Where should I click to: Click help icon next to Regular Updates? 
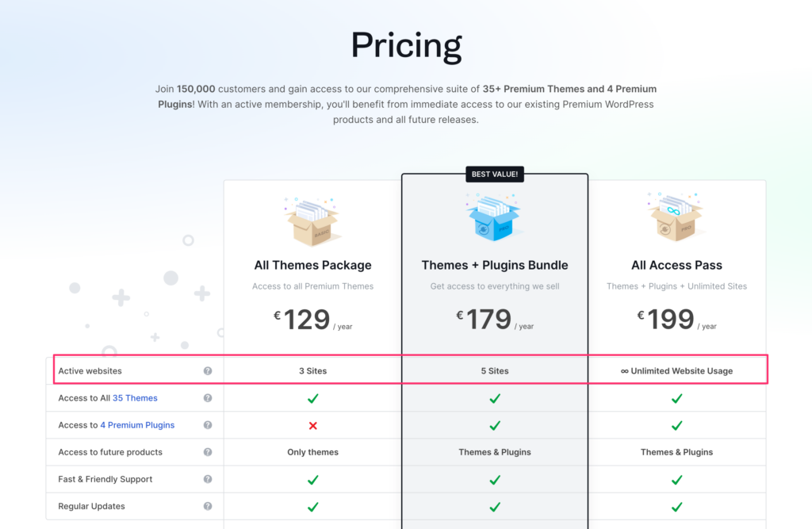tap(208, 506)
